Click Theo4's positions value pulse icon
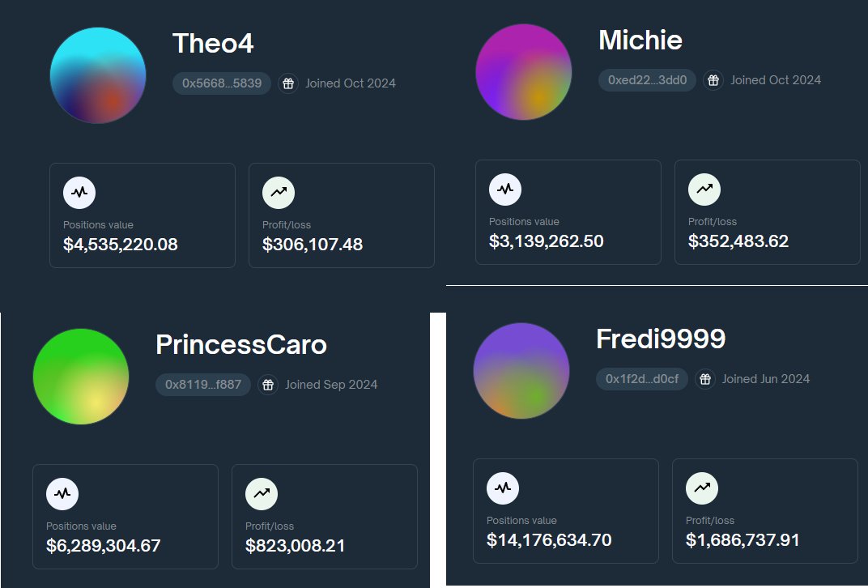 click(x=79, y=193)
